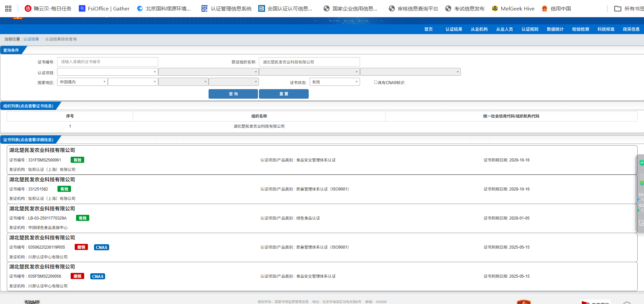Open the 赚云贝-每日任务 bookmark
Image resolution: width=644 pixels, height=304 pixels.
[48, 8]
